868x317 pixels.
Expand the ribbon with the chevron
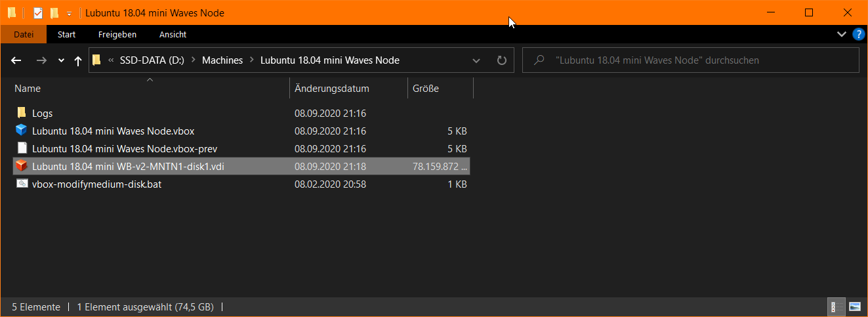tap(842, 34)
